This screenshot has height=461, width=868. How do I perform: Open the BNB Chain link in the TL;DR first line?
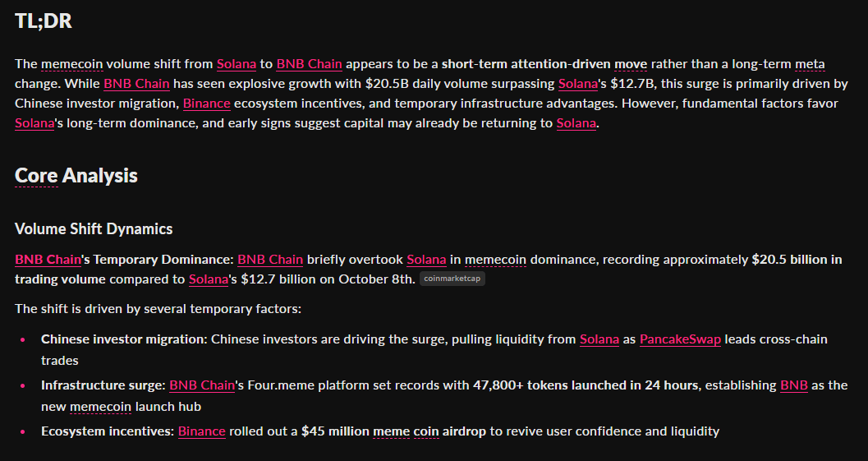pyautogui.click(x=309, y=64)
